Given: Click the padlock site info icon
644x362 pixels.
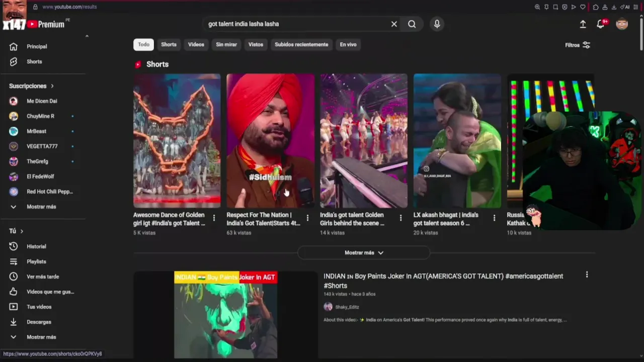Looking at the screenshot, I should tap(35, 7).
